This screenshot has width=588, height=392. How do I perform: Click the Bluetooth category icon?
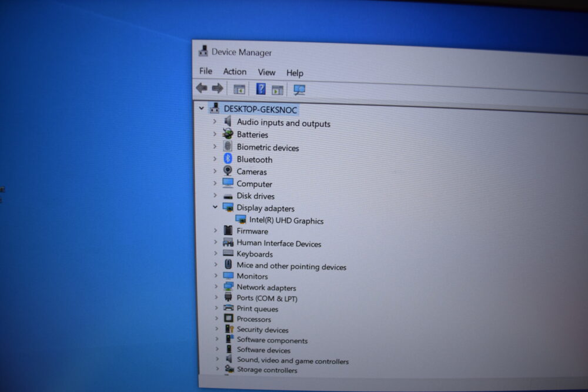point(228,159)
